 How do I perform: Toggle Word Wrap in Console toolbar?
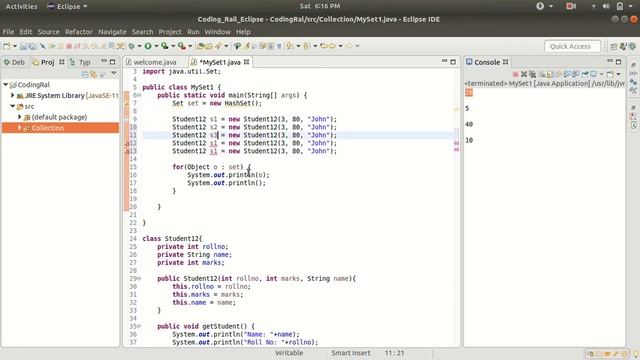click(558, 74)
